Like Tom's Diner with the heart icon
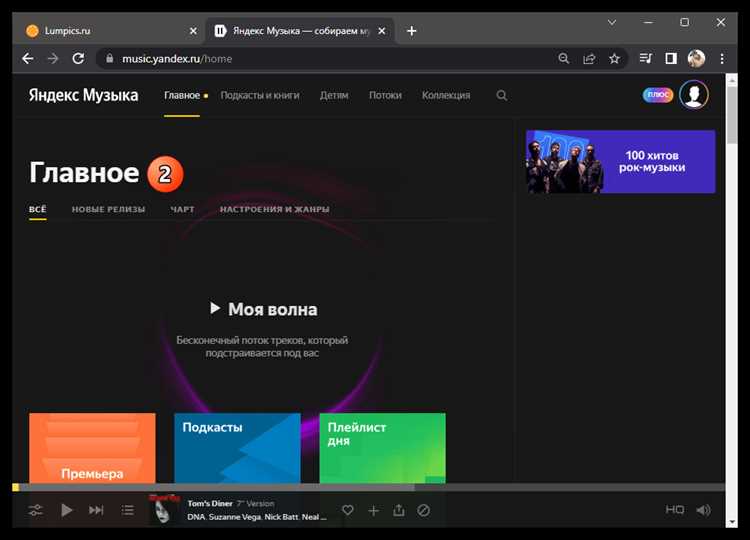This screenshot has height=540, width=750. point(348,510)
